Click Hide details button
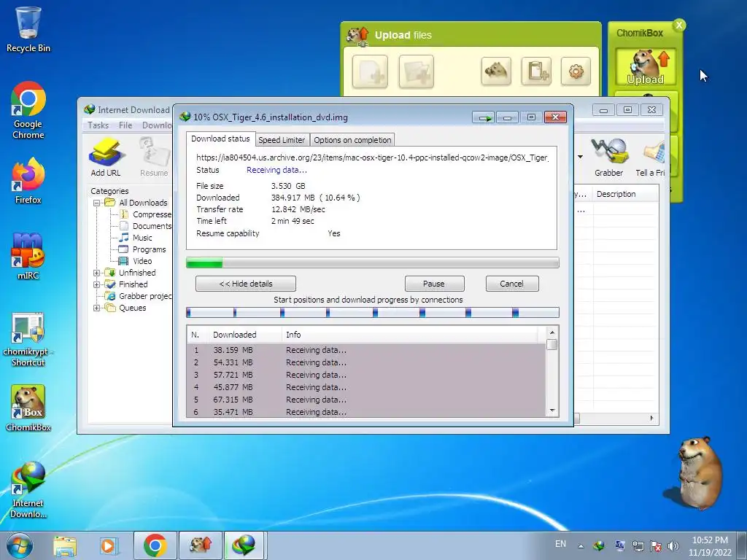 (x=246, y=284)
